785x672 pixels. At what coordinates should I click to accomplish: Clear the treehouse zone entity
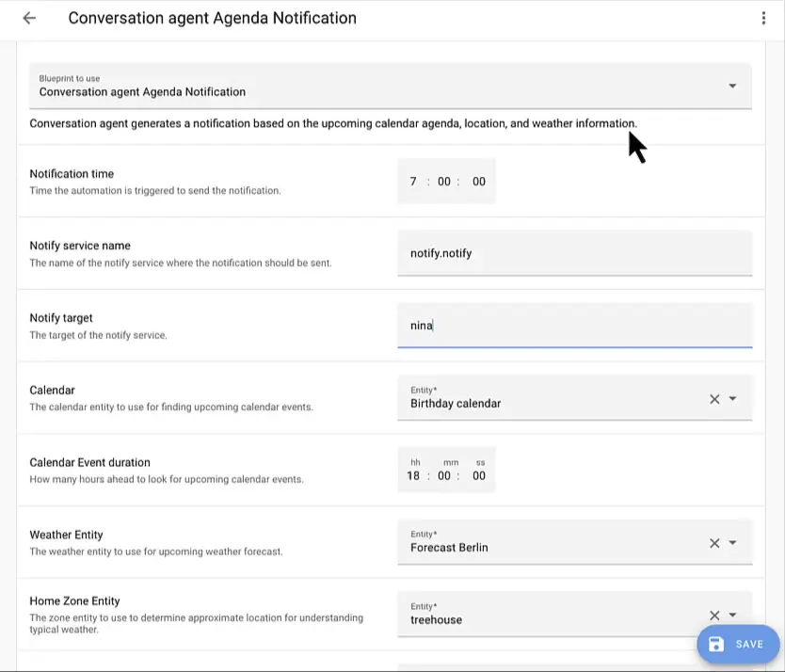[714, 616]
